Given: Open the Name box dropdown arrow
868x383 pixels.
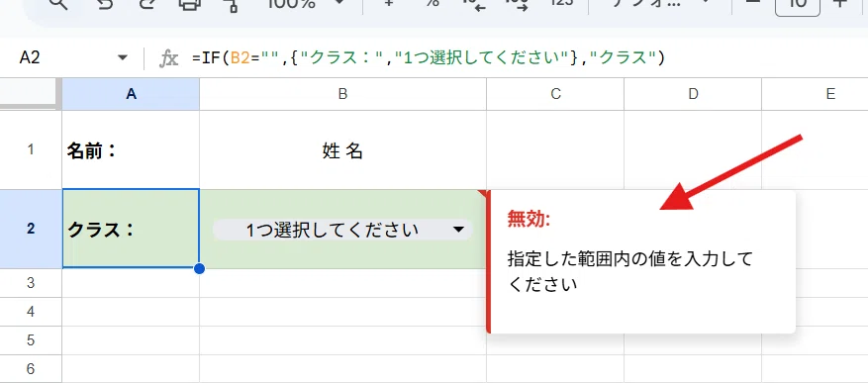Looking at the screenshot, I should [123, 57].
